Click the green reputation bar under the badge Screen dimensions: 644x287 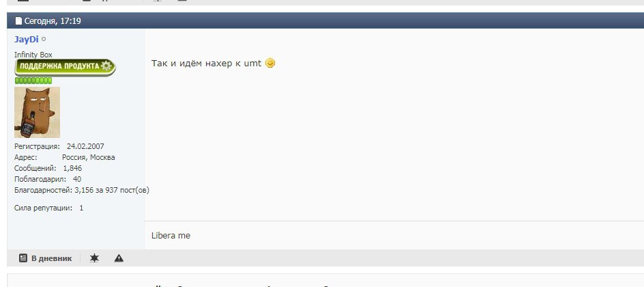click(x=33, y=81)
